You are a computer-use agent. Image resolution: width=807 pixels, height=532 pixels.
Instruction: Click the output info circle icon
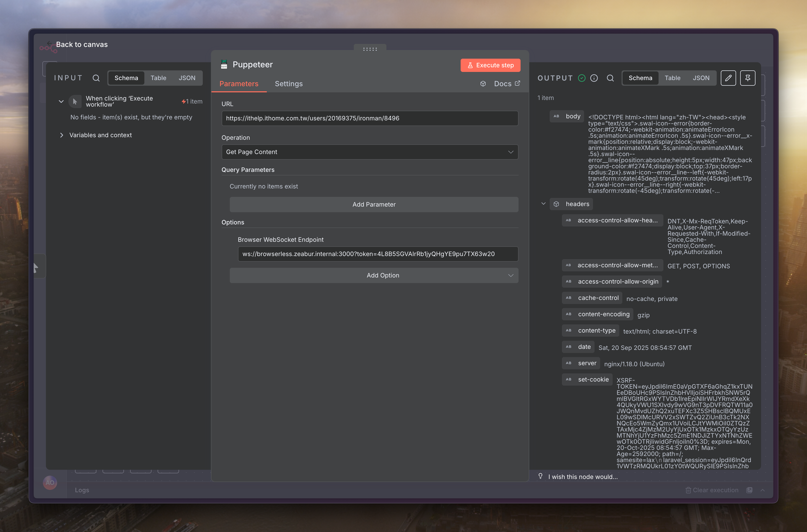[x=594, y=78]
